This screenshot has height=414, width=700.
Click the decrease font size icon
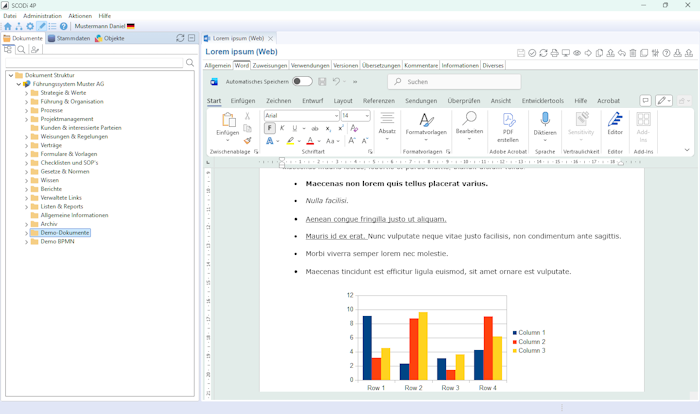point(365,141)
